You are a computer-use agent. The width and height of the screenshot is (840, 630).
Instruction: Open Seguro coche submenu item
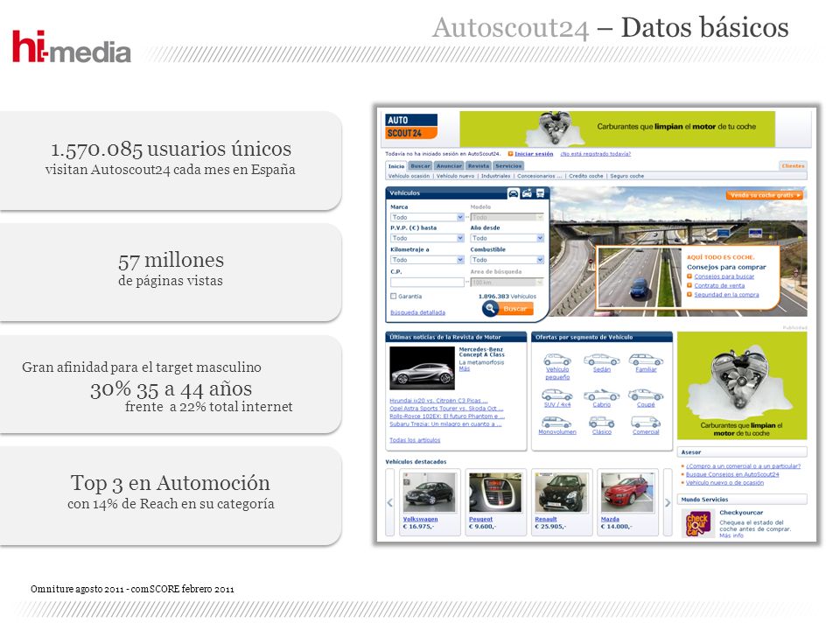pos(626,176)
